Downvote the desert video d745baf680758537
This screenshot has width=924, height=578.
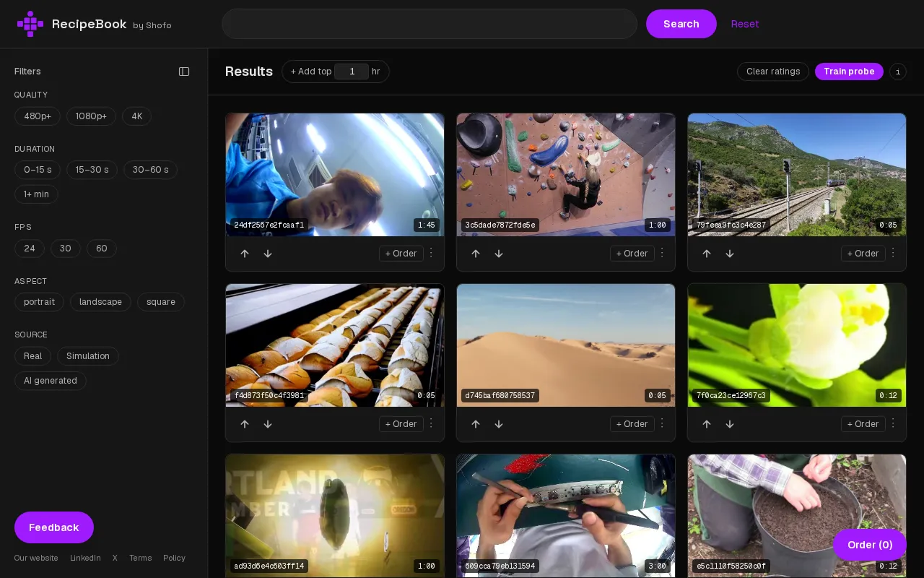pos(499,424)
